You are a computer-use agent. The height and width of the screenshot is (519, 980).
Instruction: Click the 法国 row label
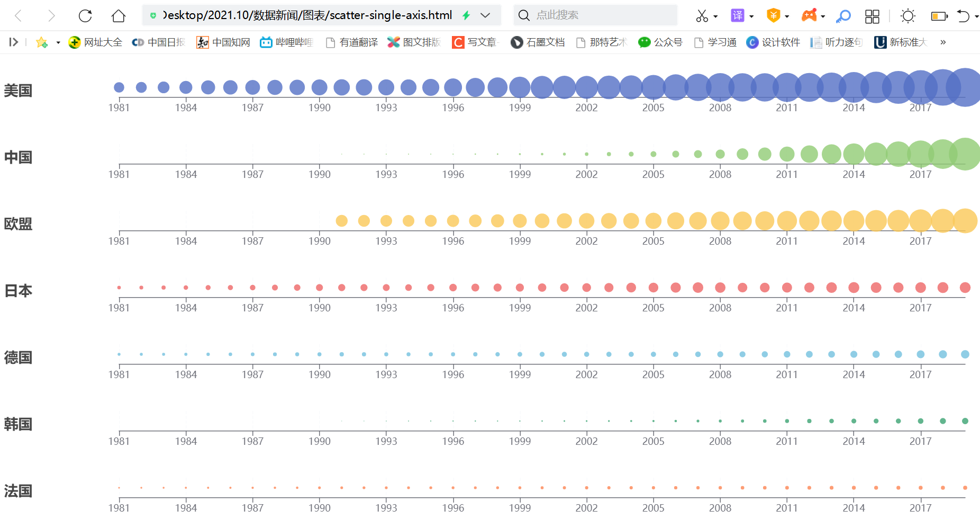point(18,491)
